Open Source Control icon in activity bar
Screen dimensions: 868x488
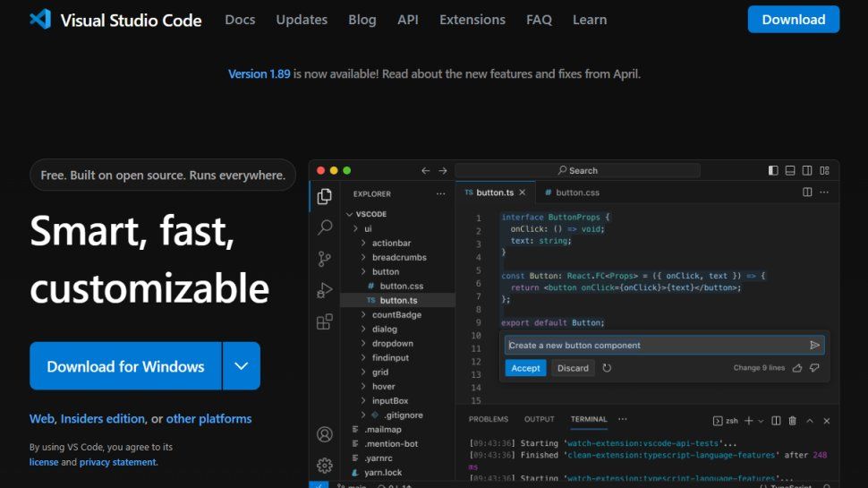point(325,259)
